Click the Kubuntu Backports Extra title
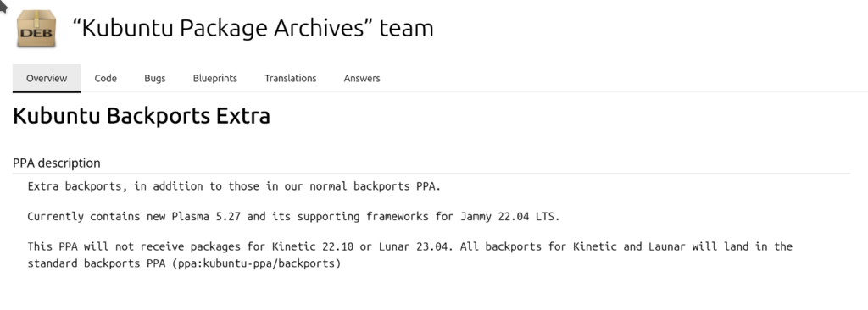Viewport: 868px width, 310px height. click(x=142, y=116)
